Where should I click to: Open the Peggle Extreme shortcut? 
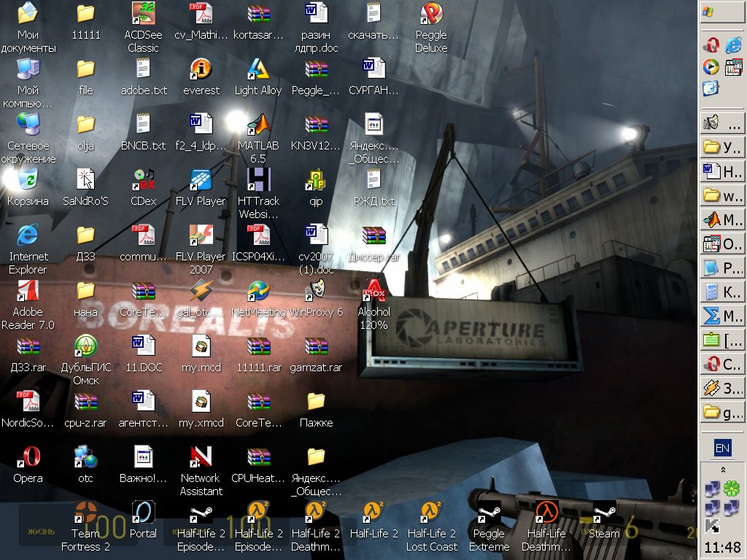pos(489,513)
